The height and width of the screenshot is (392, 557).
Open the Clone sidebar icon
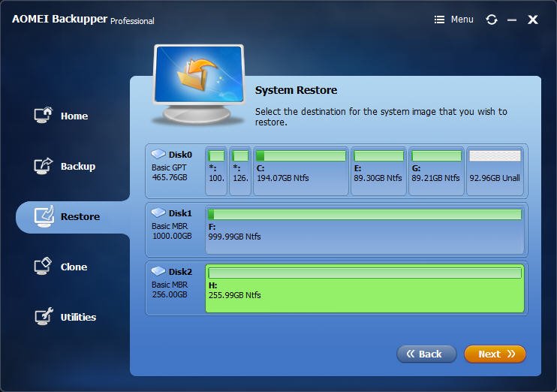pyautogui.click(x=43, y=266)
